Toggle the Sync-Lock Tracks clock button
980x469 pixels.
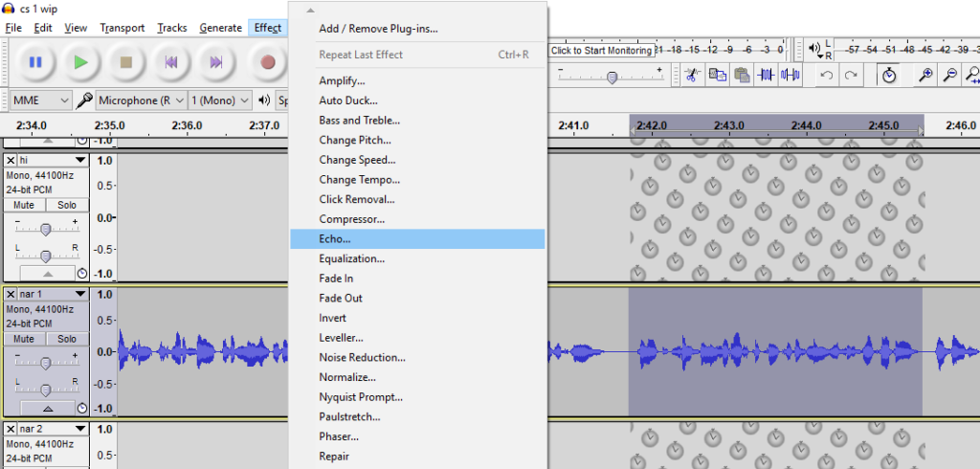coord(889,75)
